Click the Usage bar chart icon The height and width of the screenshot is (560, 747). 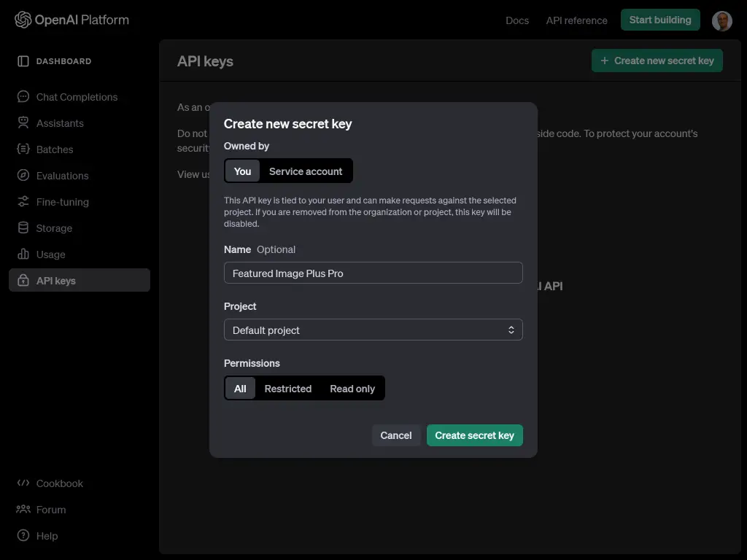[x=23, y=254]
